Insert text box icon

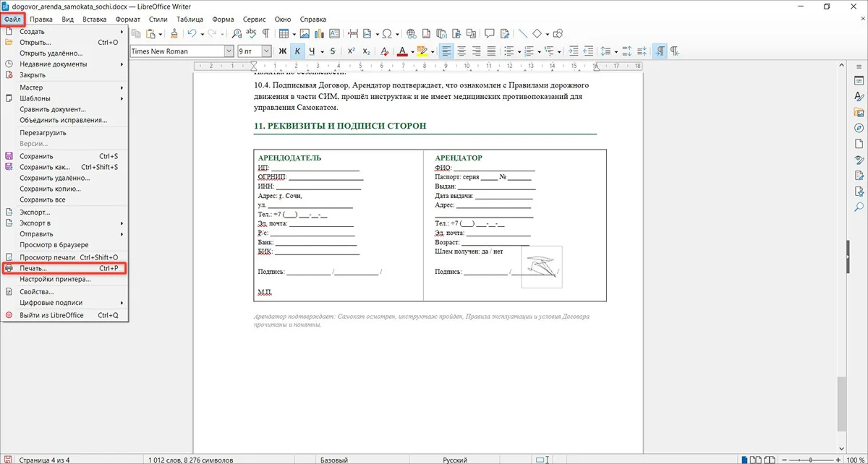point(333,33)
